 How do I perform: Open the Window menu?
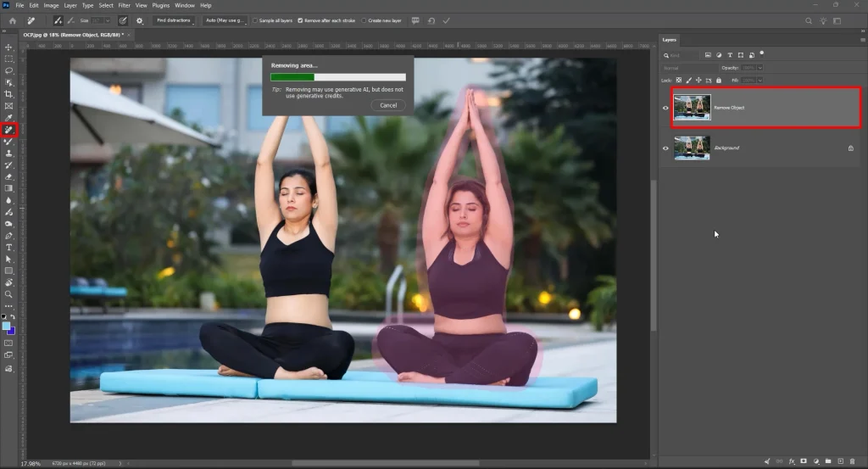184,6
